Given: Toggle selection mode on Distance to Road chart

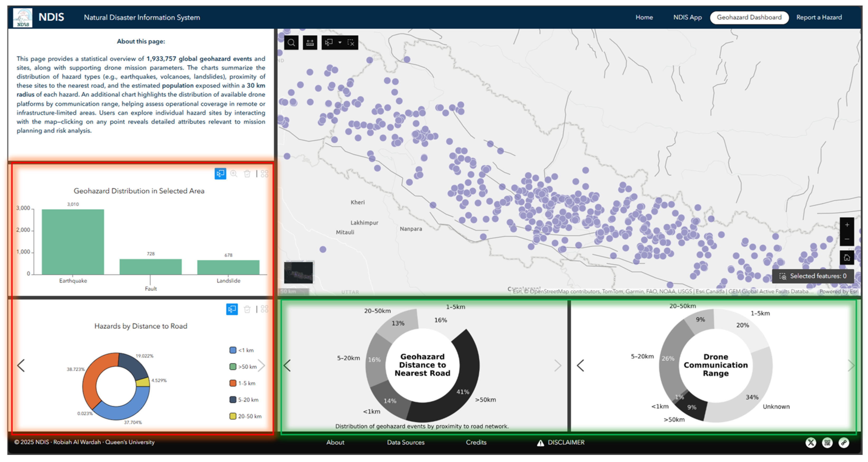Looking at the screenshot, I should click(x=232, y=309).
